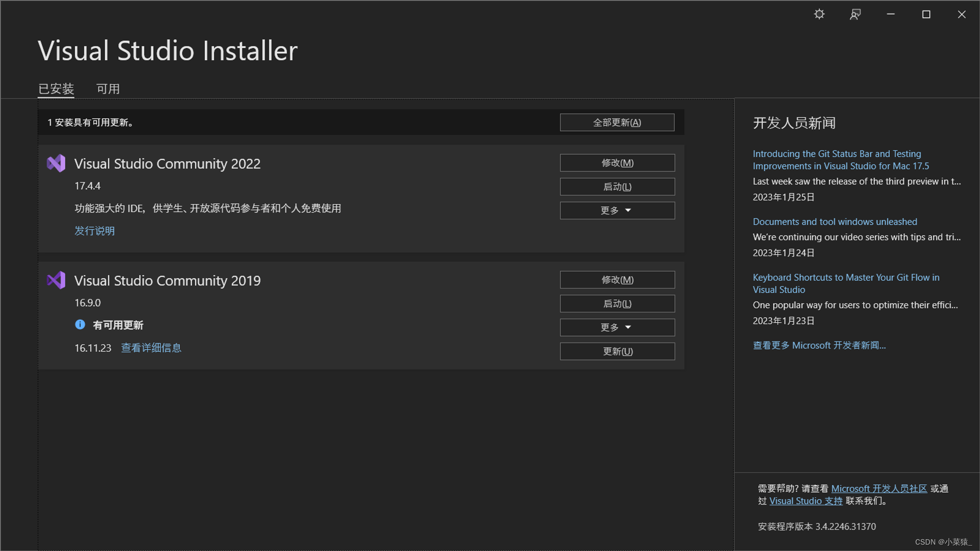Viewport: 980px width, 551px height.
Task: Open 查看详细信息 link for update 16.11.23
Action: (x=151, y=348)
